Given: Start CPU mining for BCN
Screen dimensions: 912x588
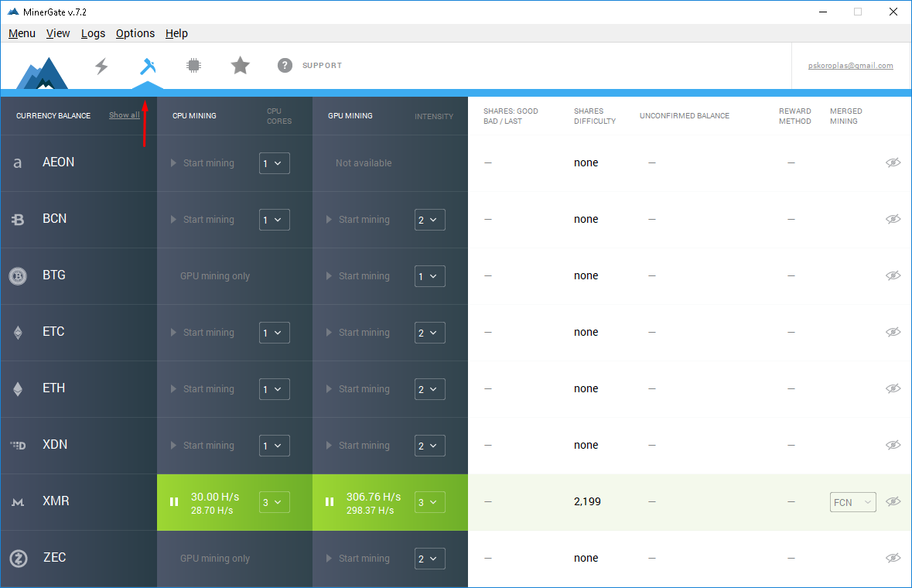Looking at the screenshot, I should coord(202,220).
